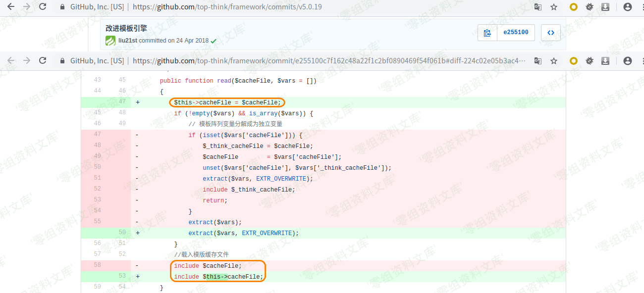Browse repository code at this commit
Image resolution: width=644 pixels, height=293 pixels.
click(x=550, y=33)
